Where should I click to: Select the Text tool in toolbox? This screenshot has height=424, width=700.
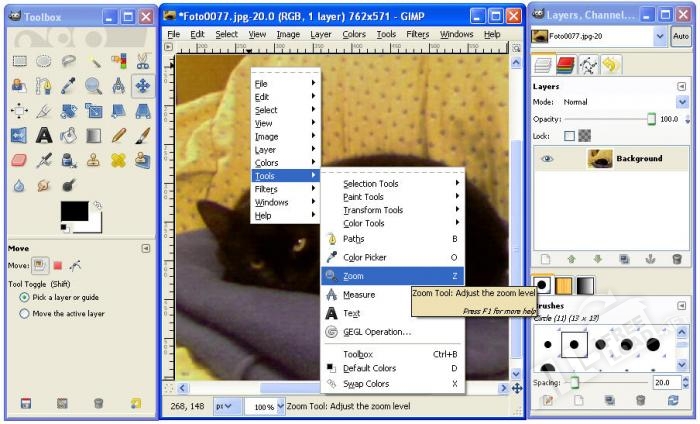(x=44, y=135)
